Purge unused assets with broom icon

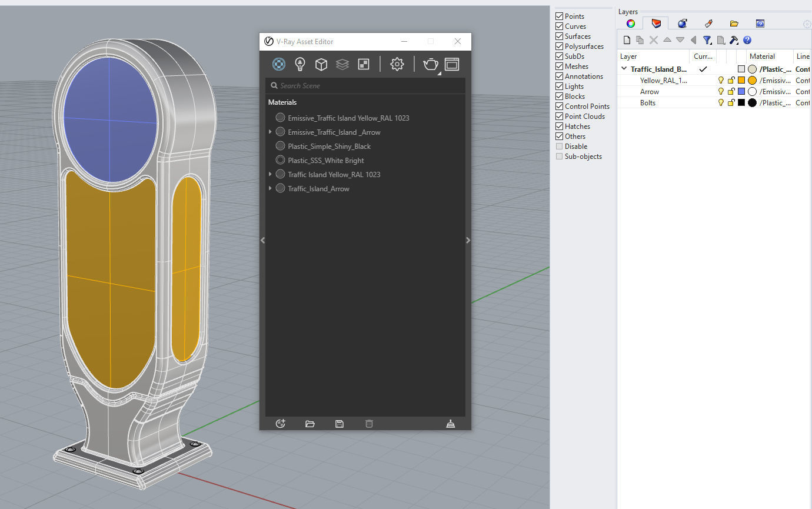tap(451, 424)
